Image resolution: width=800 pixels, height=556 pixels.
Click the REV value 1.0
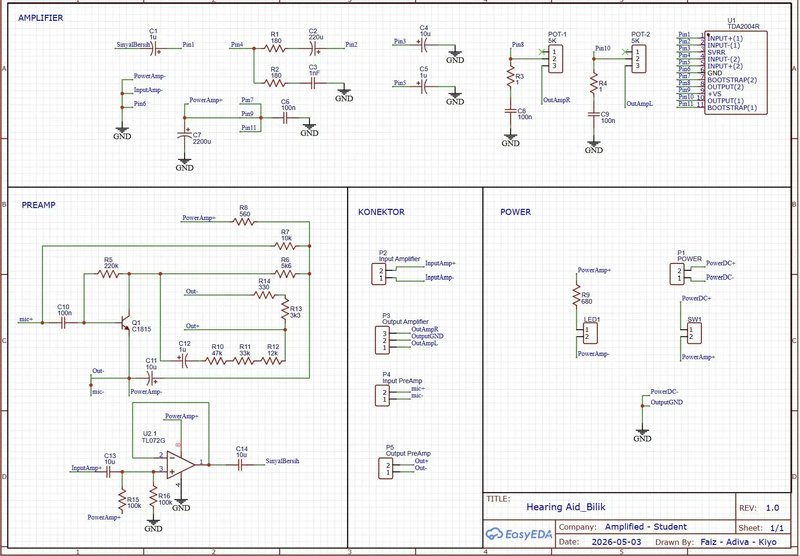(772, 508)
